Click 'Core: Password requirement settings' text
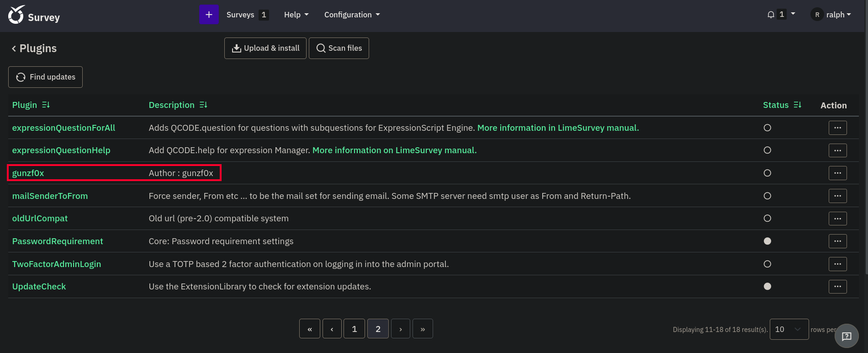 [221, 241]
